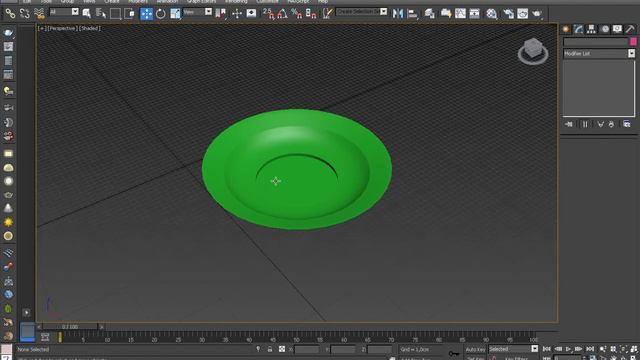Click the viewport [+] label menu
640x360 pixels.
(42, 29)
